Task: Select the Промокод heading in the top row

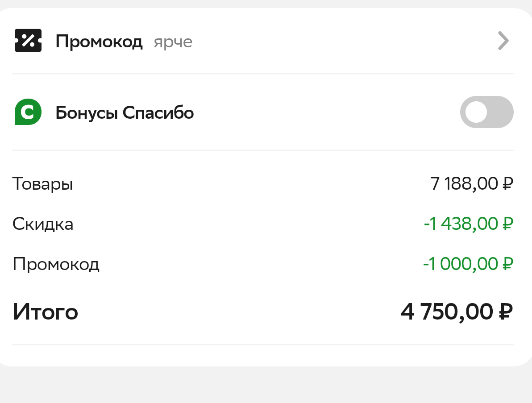Action: 99,42
